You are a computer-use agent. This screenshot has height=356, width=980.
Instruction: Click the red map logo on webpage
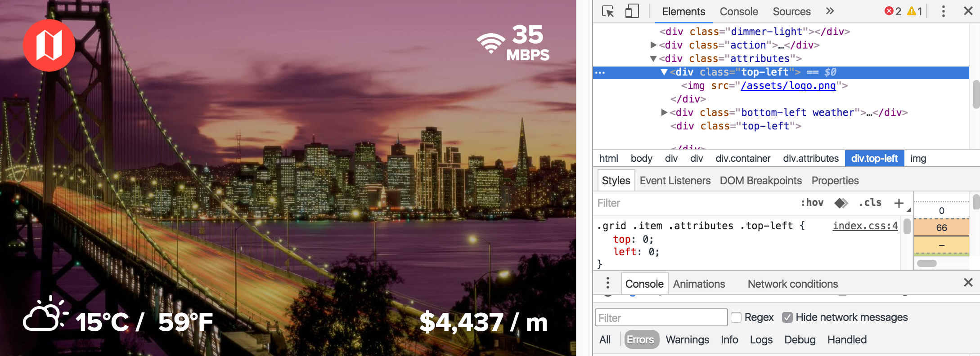[x=49, y=45]
